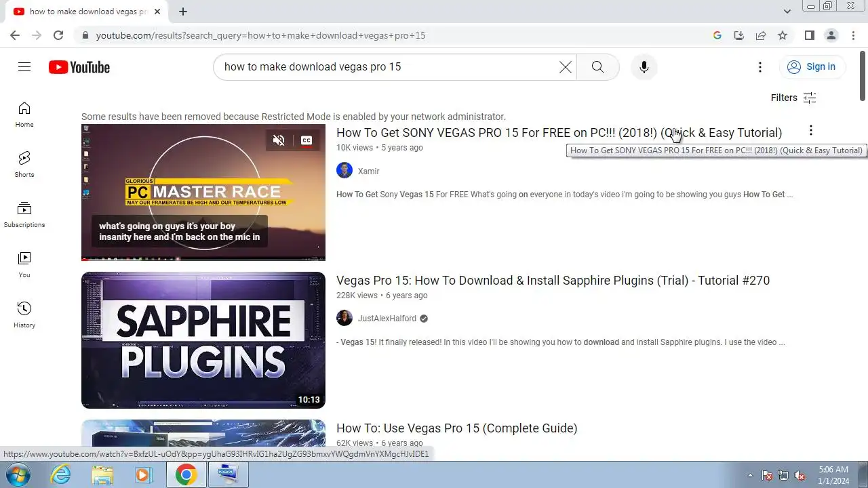
Task: Go to Home in the sidebar
Action: [24, 115]
